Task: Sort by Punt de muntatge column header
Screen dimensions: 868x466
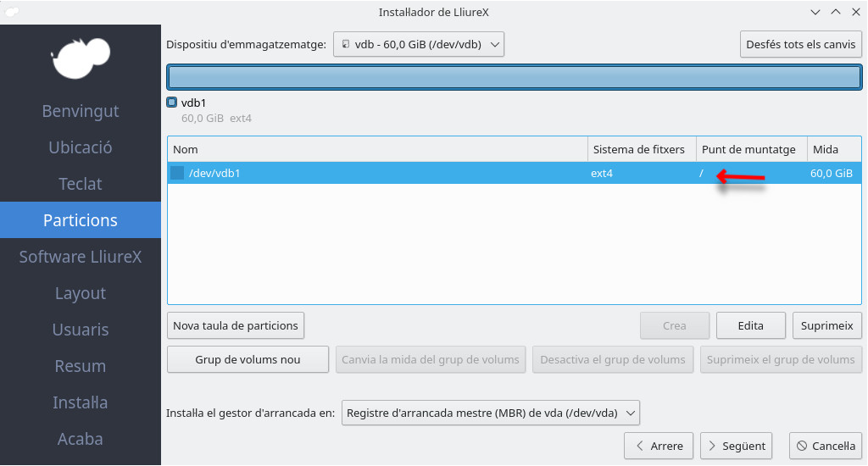Action: pyautogui.click(x=752, y=149)
